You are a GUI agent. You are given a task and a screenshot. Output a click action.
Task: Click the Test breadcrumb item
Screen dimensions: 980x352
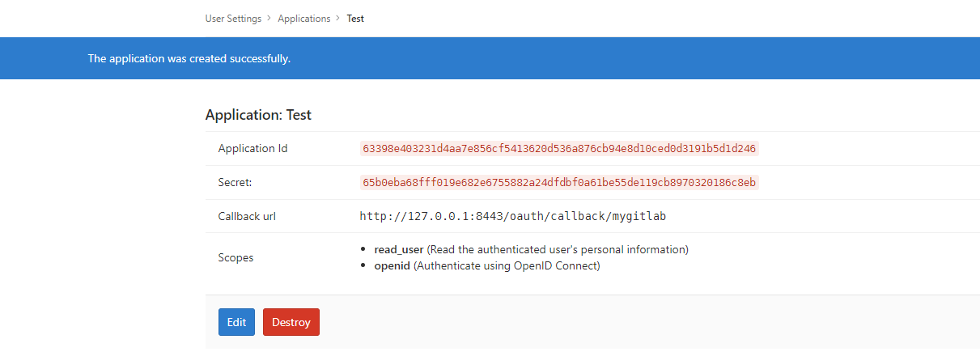(x=355, y=19)
